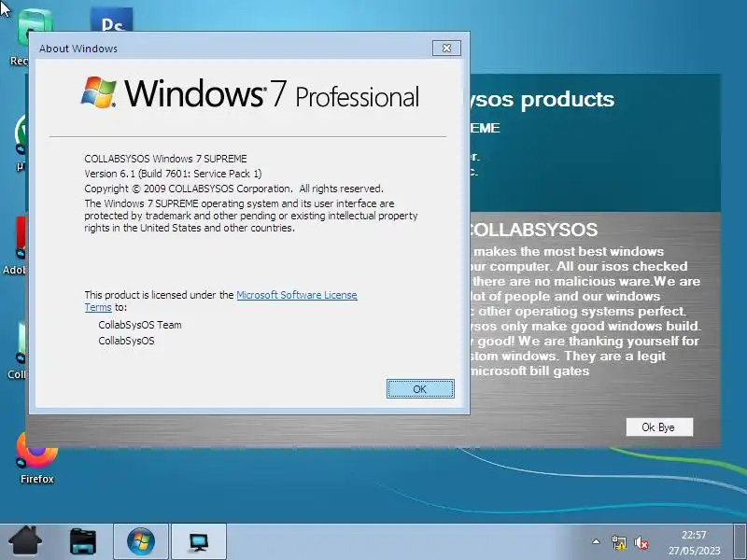Click the Ok Bye button
Image resolution: width=747 pixels, height=560 pixels.
click(x=659, y=427)
